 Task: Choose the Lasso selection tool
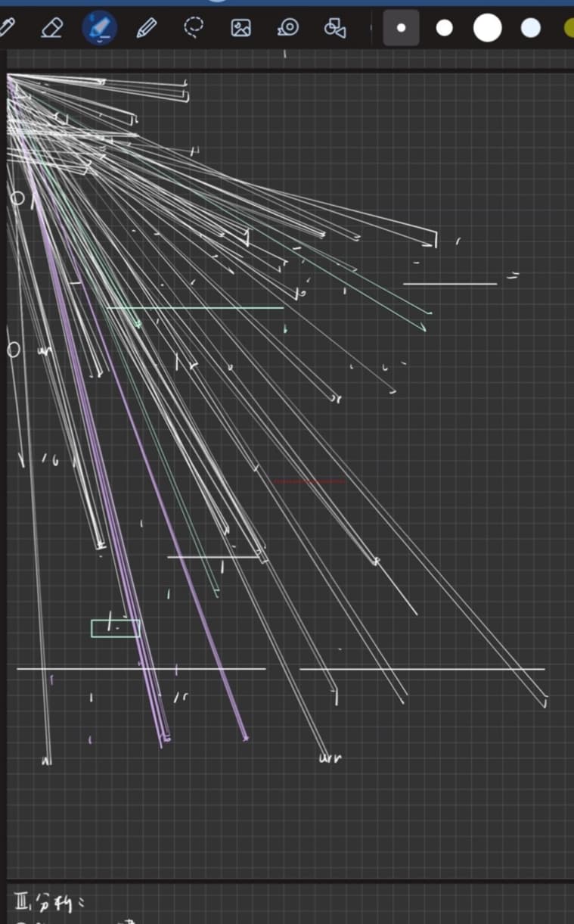click(x=194, y=28)
